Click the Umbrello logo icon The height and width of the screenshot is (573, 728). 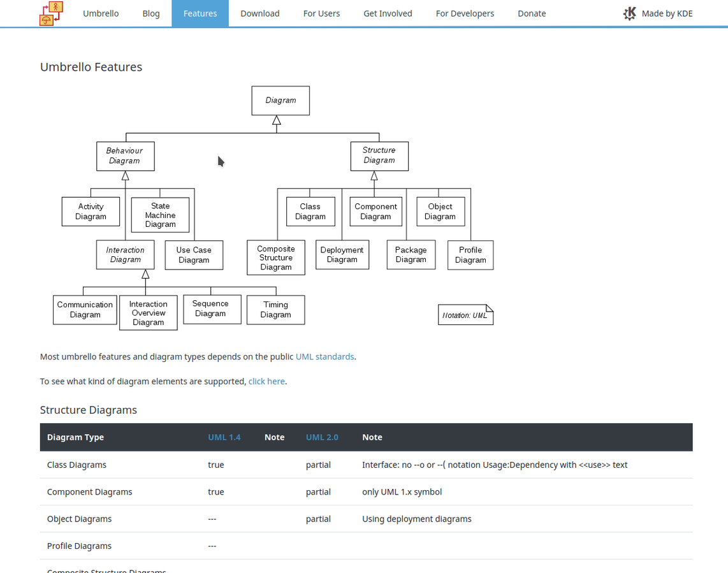click(x=51, y=13)
